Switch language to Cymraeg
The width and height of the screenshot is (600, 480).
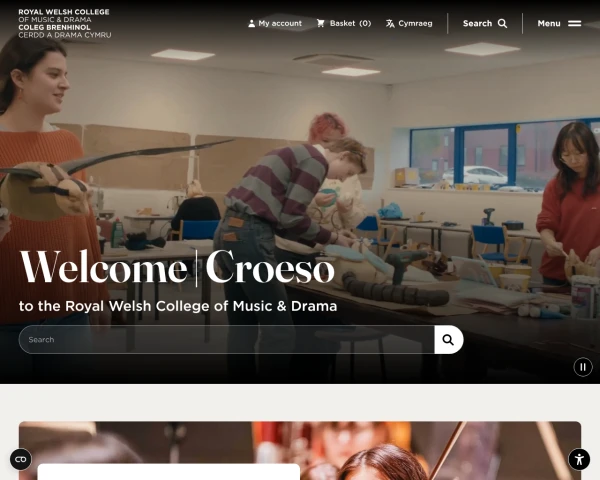pyautogui.click(x=409, y=24)
